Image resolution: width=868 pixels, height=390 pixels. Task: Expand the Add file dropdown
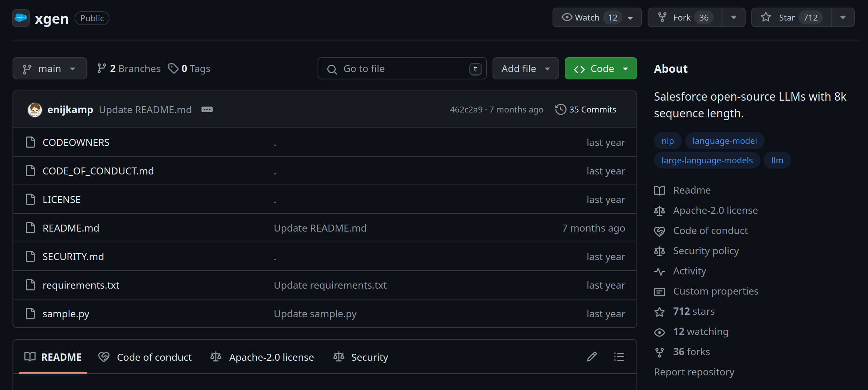pos(526,69)
